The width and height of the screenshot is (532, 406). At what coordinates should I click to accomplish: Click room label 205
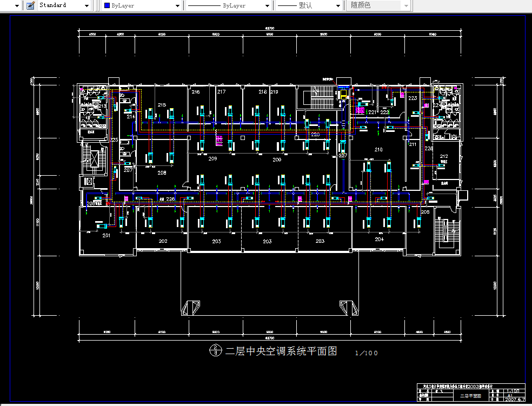425,211
